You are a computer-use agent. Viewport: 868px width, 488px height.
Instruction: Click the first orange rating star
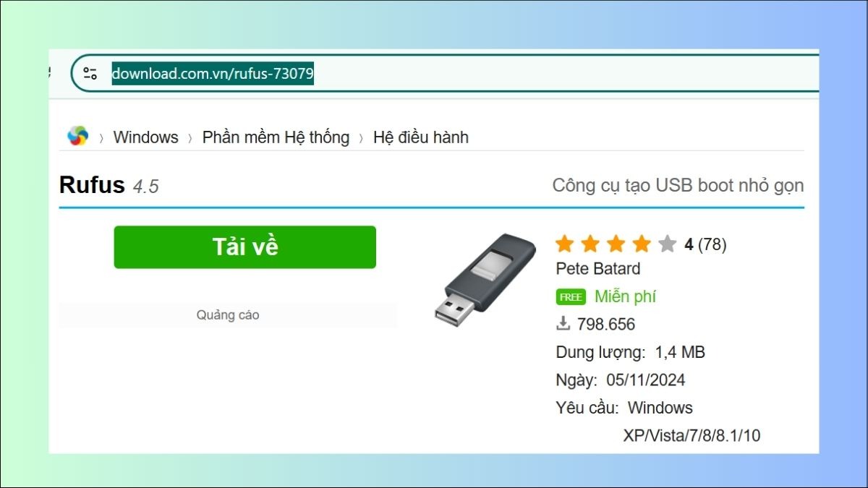565,244
